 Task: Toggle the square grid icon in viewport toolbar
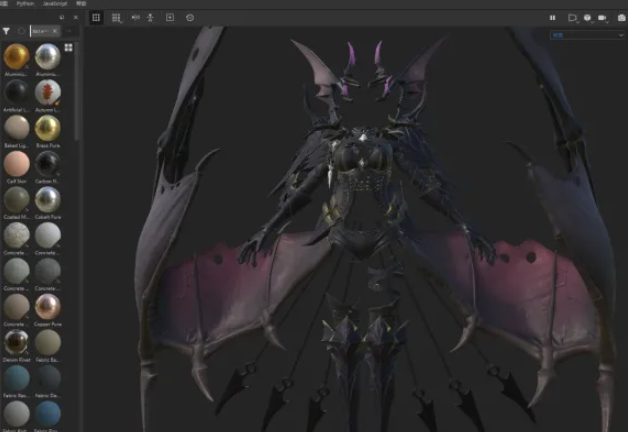tap(96, 18)
